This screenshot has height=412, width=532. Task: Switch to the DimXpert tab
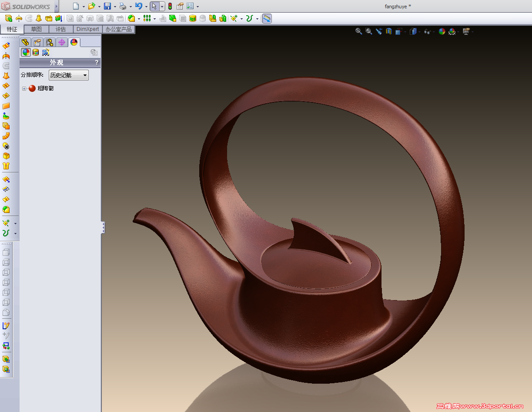pos(88,29)
